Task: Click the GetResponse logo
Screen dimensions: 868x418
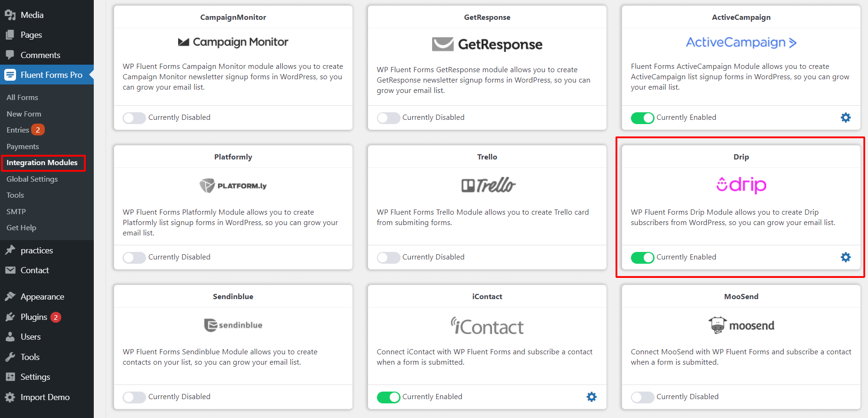Action: click(487, 44)
